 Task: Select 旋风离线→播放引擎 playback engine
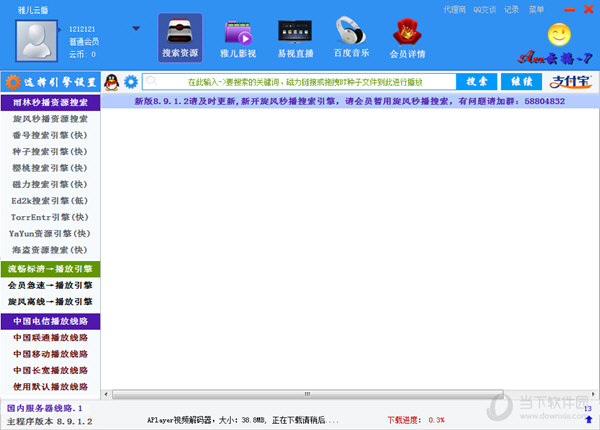point(51,302)
